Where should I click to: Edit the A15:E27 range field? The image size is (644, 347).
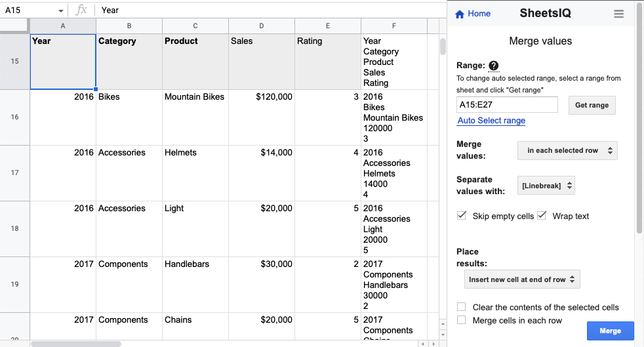click(507, 105)
